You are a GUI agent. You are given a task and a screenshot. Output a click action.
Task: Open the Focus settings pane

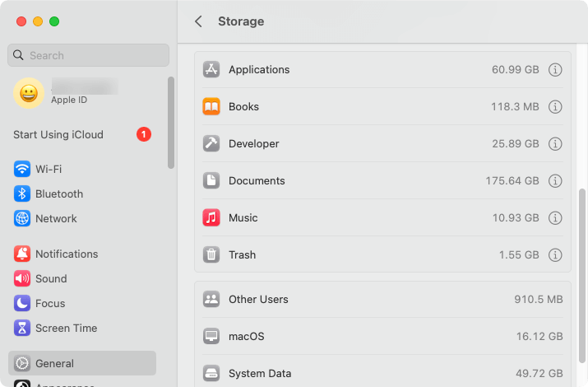(x=82, y=303)
